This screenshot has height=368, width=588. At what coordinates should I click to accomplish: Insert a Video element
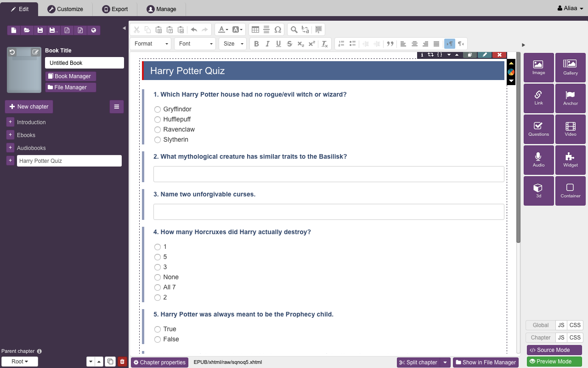click(570, 129)
